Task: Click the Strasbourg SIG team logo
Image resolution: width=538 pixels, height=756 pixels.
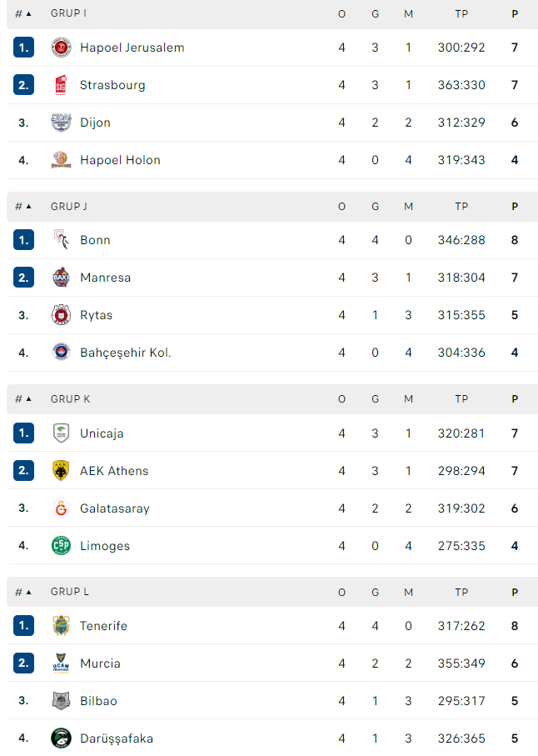Action: [x=61, y=85]
